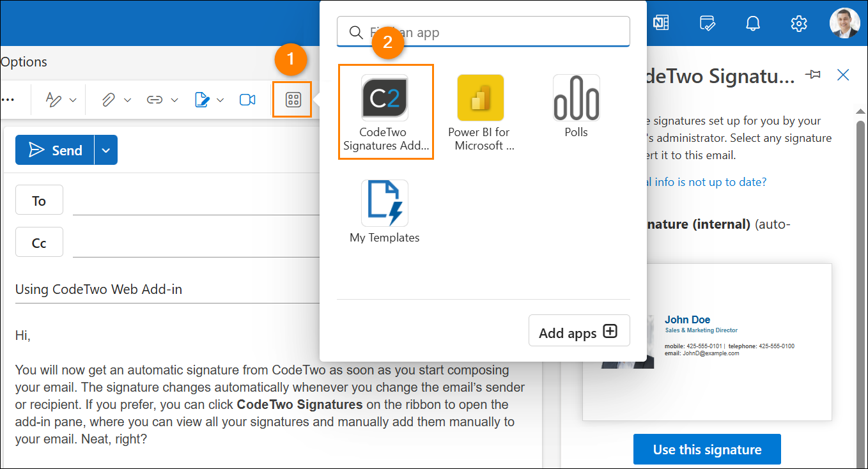This screenshot has height=469, width=868.
Task: Click the Teams meeting video camera icon
Action: [247, 100]
